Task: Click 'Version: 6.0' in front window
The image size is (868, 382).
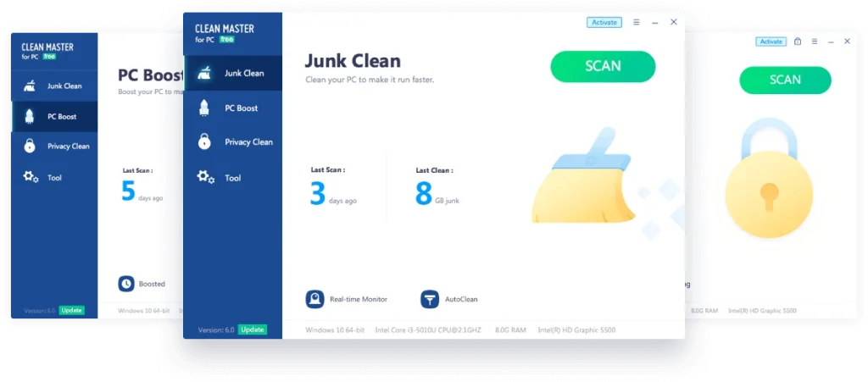Action: click(216, 330)
